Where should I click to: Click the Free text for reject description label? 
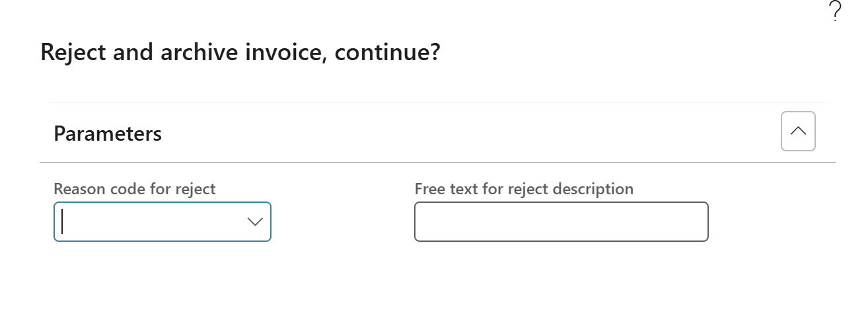pyautogui.click(x=524, y=189)
